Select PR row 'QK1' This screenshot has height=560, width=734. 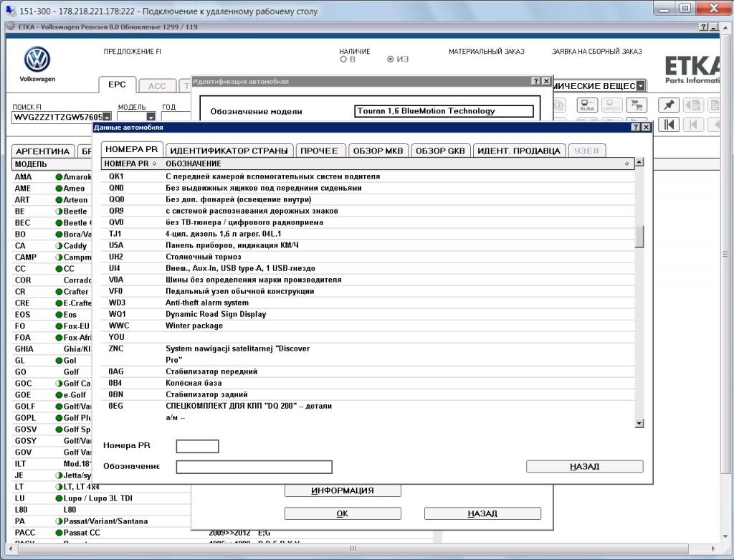coord(368,176)
